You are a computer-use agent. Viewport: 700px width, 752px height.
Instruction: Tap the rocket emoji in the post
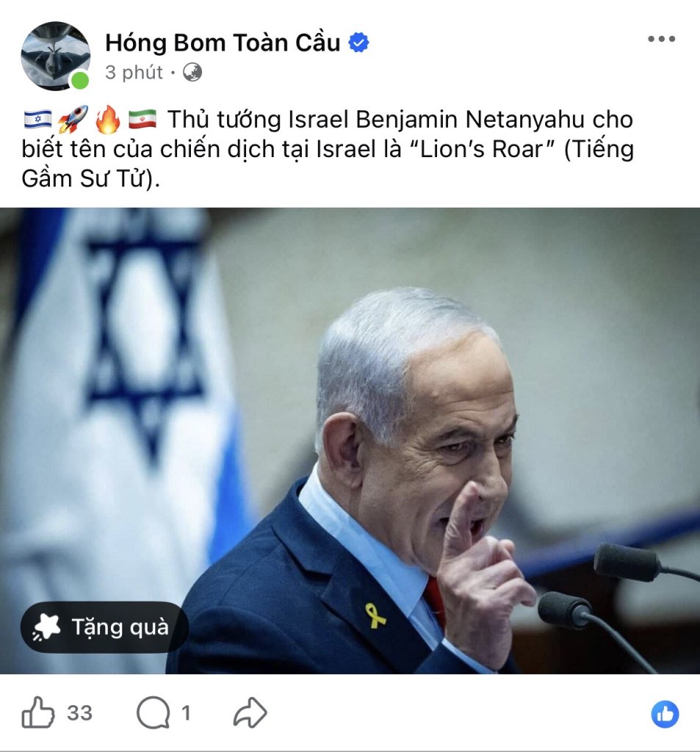[73, 119]
